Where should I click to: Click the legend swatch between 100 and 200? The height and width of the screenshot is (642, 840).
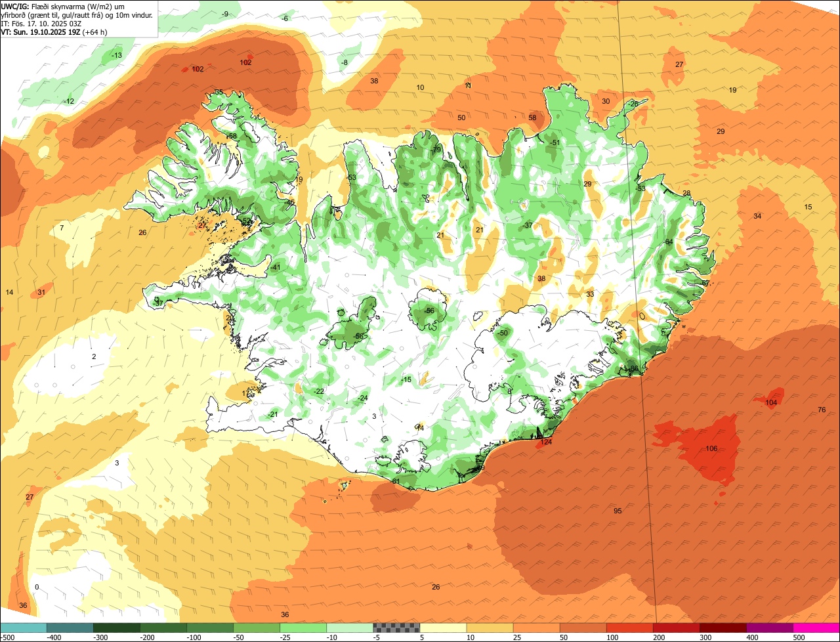(x=630, y=628)
